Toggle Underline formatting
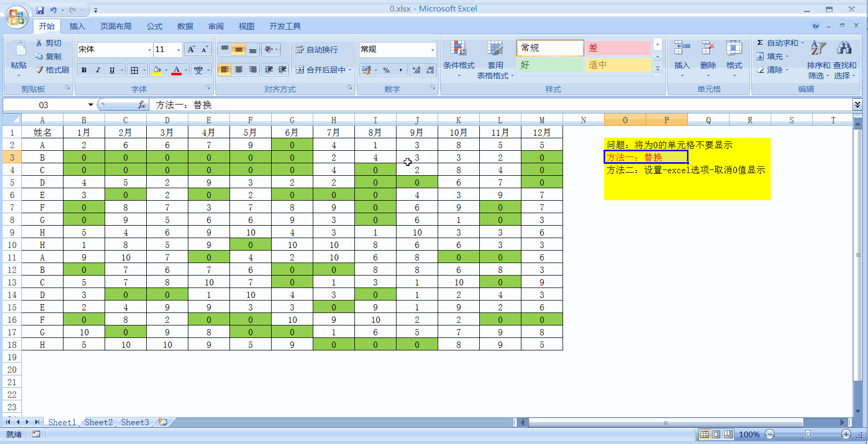 point(112,70)
